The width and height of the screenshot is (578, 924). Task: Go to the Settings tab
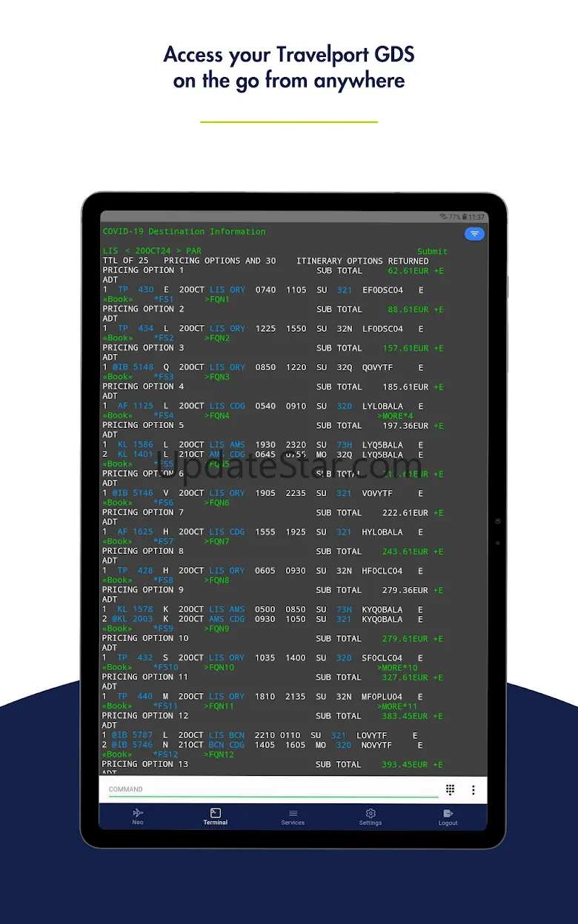pyautogui.click(x=371, y=817)
